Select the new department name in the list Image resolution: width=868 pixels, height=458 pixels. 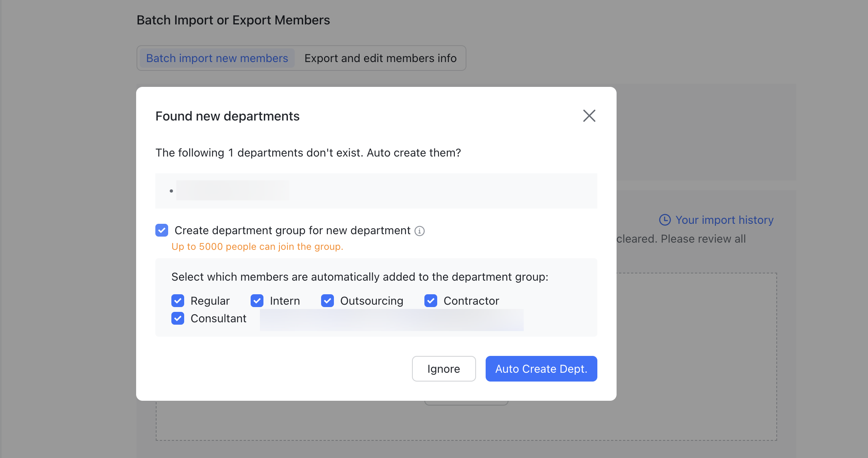point(233,190)
